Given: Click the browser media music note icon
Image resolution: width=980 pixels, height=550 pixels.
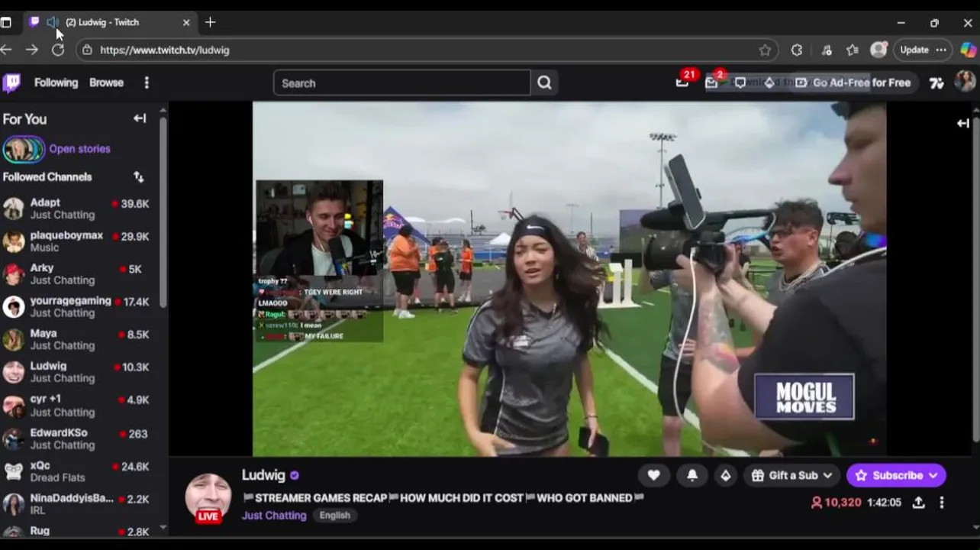Looking at the screenshot, I should tap(827, 50).
